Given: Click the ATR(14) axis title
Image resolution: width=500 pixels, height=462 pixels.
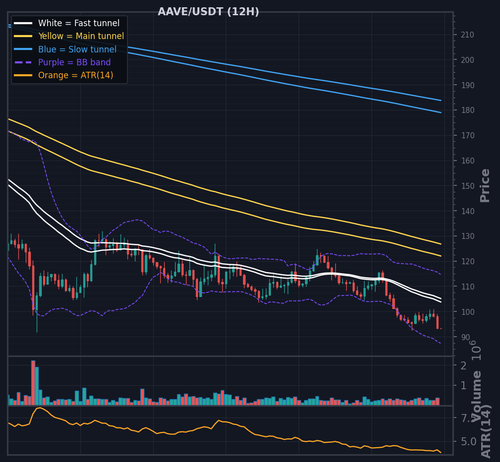Looking at the screenshot, I should 486,431.
